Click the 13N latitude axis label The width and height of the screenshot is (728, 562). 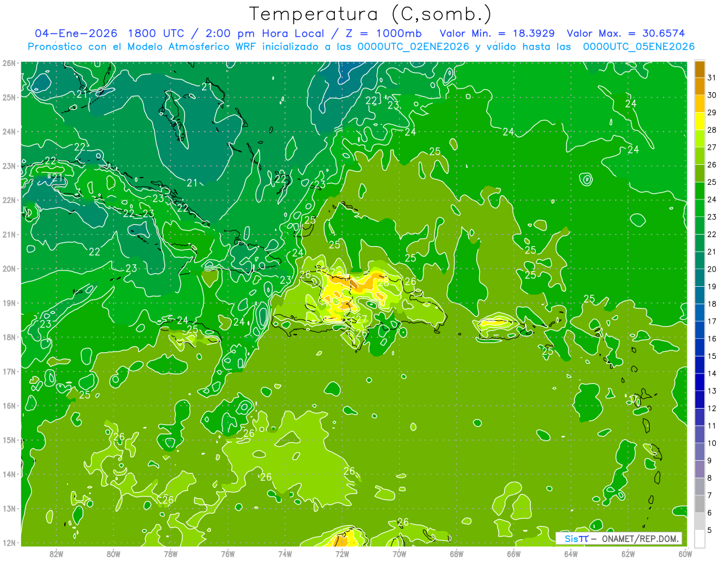(8, 508)
